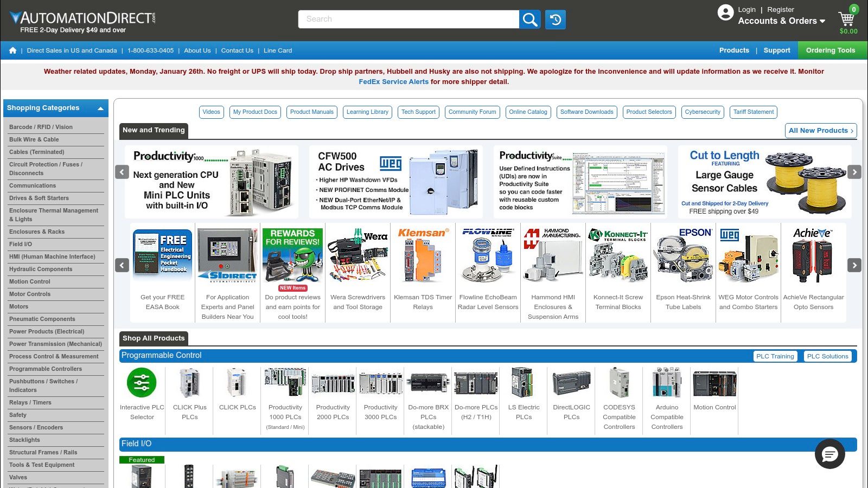
Task: Collapse the Shopping Categories panel
Action: pos(100,108)
